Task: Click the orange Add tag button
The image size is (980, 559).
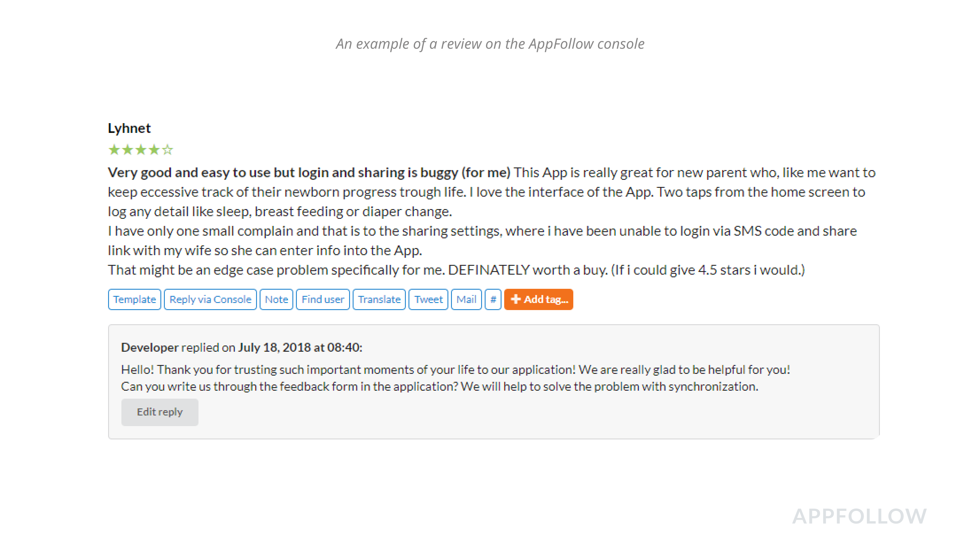Action: tap(538, 299)
